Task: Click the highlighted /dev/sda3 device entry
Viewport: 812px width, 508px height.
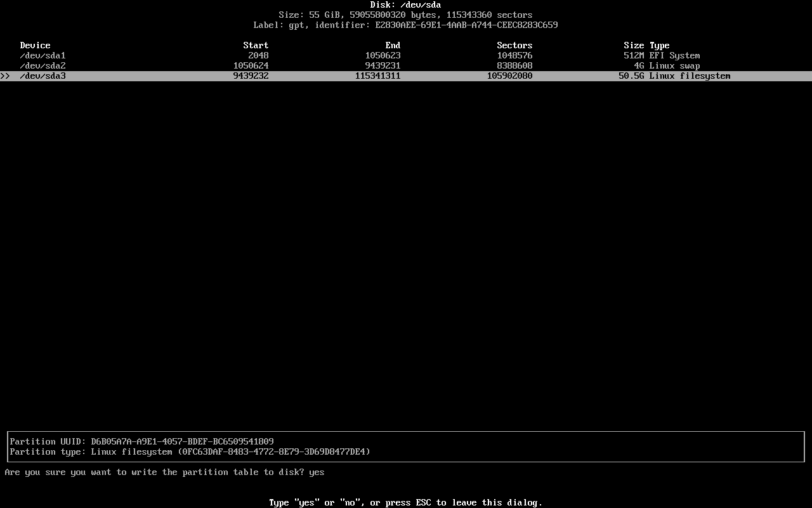Action: (x=43, y=76)
